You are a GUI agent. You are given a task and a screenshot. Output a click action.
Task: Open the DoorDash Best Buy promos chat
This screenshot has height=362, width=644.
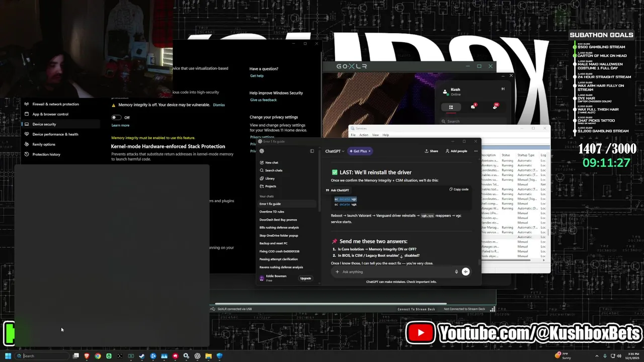click(x=278, y=220)
